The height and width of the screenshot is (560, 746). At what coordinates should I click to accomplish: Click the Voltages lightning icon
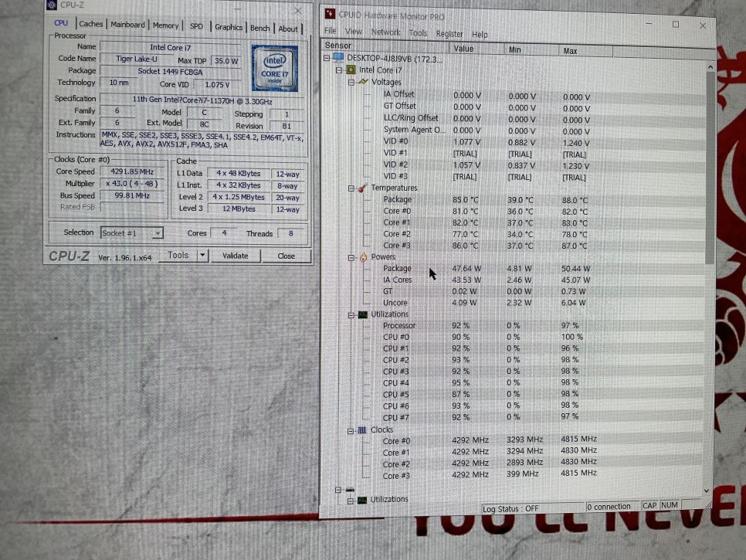tap(363, 82)
